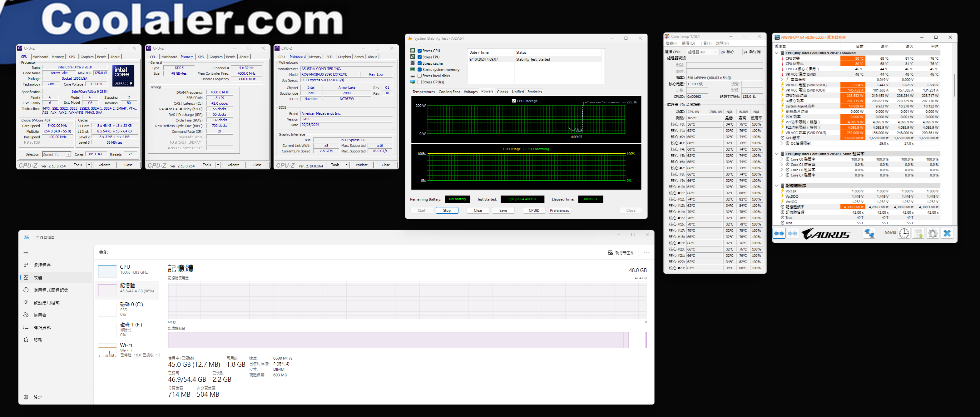Open Bench tab in first CPU-Z window
Image resolution: width=980 pixels, height=417 pixels.
pyautogui.click(x=101, y=57)
